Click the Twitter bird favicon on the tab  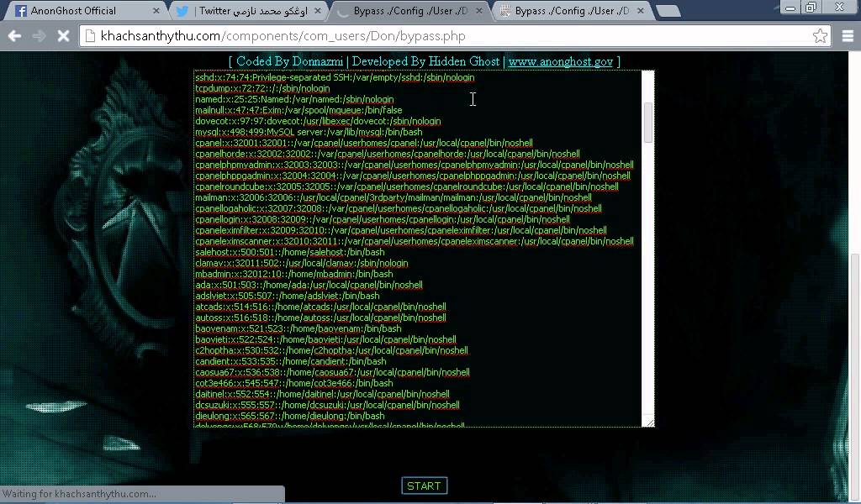tap(182, 11)
